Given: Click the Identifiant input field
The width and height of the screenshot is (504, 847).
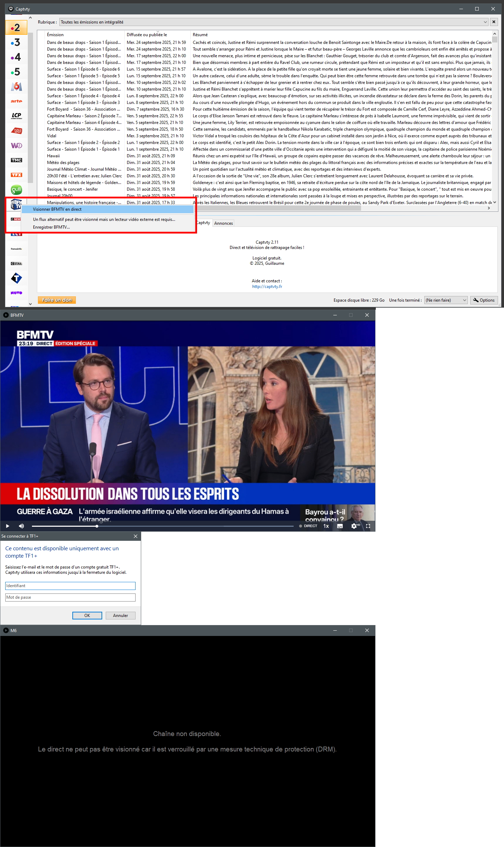Looking at the screenshot, I should click(x=70, y=586).
